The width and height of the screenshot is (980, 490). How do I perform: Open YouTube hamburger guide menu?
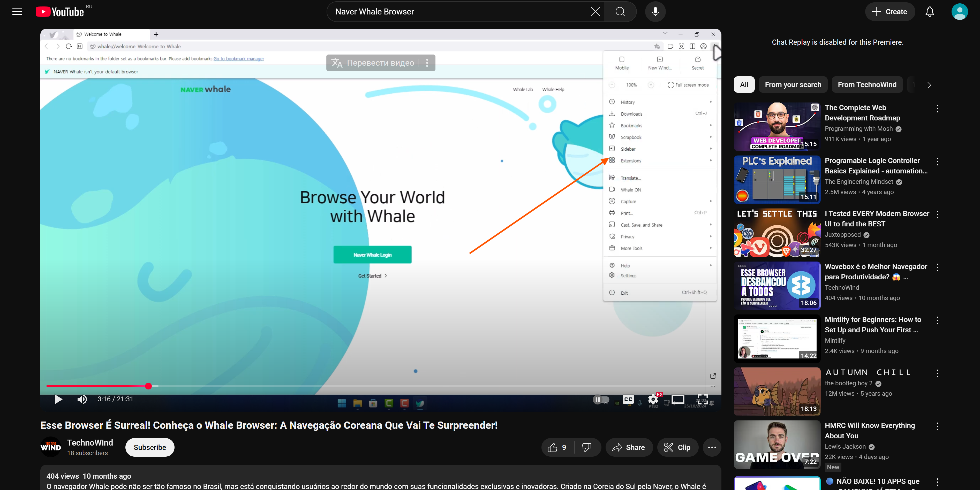pyautogui.click(x=17, y=12)
